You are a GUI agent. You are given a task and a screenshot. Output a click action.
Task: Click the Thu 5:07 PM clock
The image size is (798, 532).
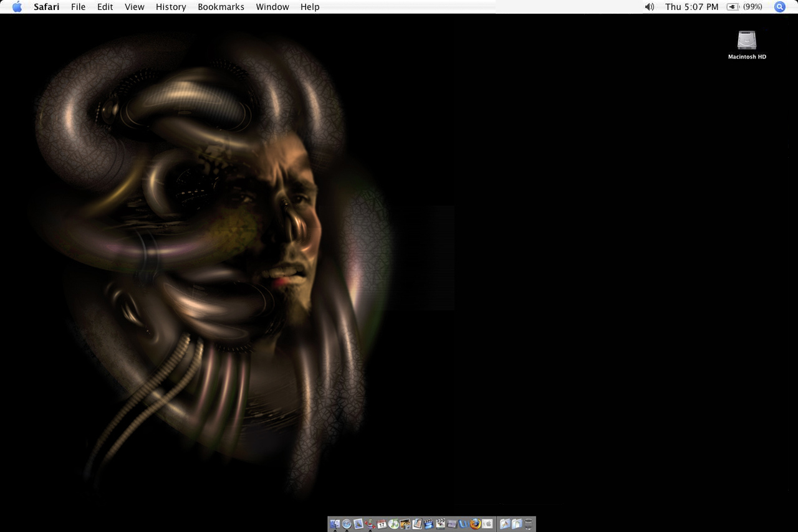point(691,7)
